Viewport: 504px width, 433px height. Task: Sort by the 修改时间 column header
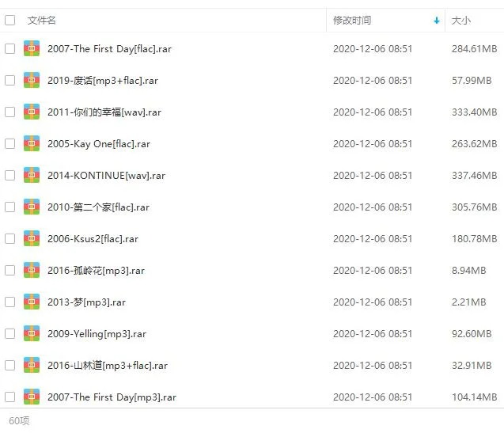[x=352, y=21]
